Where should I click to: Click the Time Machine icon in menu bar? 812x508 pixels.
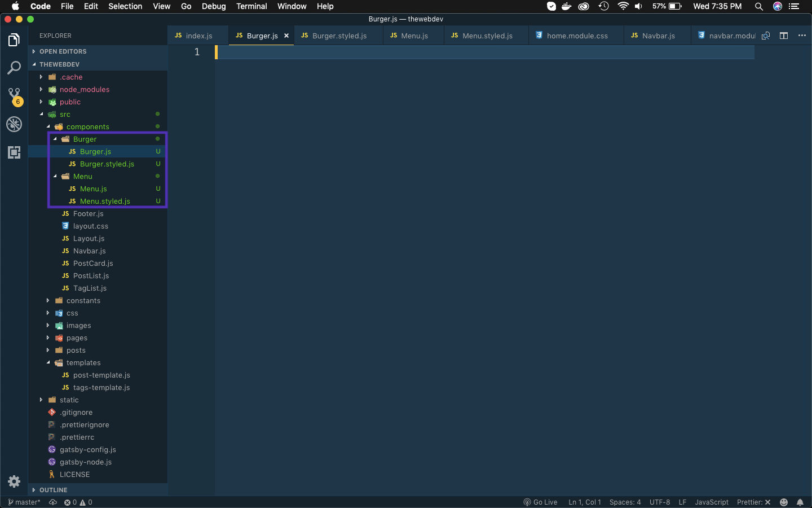click(604, 6)
